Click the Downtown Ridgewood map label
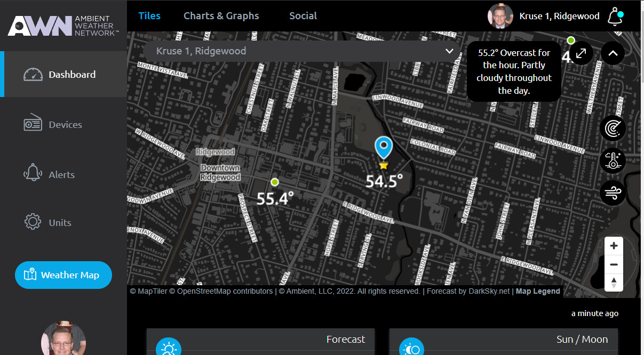Image resolution: width=644 pixels, height=355 pixels. pyautogui.click(x=220, y=172)
